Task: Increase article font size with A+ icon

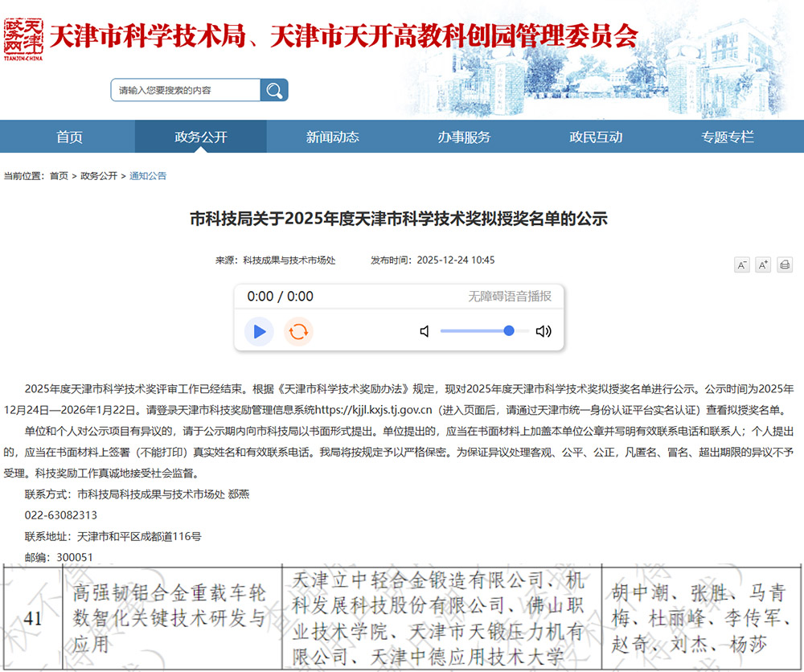Action: pyautogui.click(x=762, y=264)
